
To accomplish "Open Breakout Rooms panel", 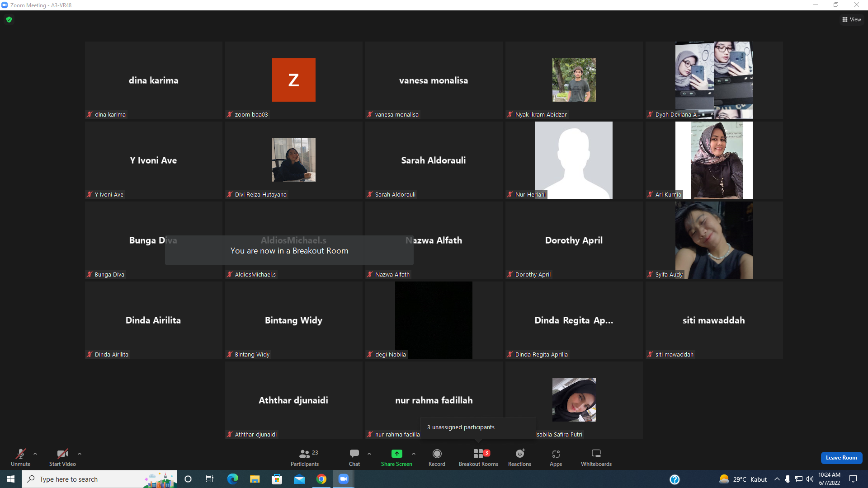I will click(x=478, y=457).
